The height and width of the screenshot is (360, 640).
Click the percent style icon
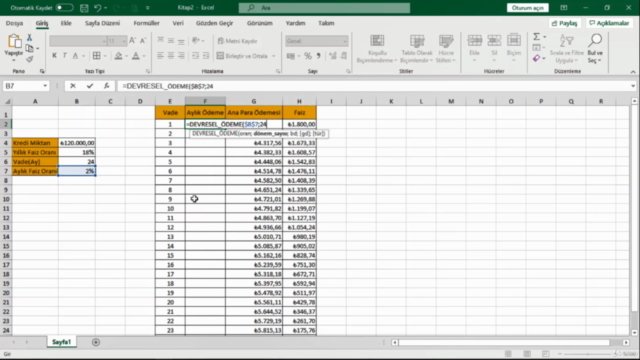pos(308,56)
